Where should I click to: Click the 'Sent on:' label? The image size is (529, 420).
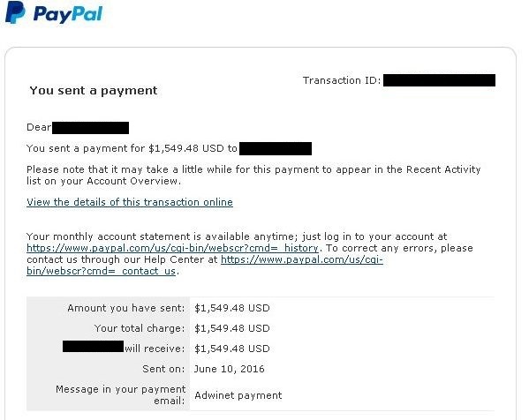[x=163, y=369]
